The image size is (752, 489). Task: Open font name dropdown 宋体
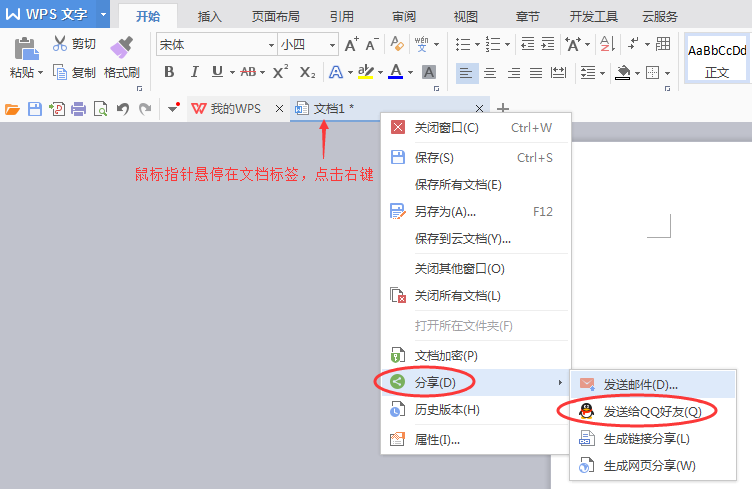271,45
